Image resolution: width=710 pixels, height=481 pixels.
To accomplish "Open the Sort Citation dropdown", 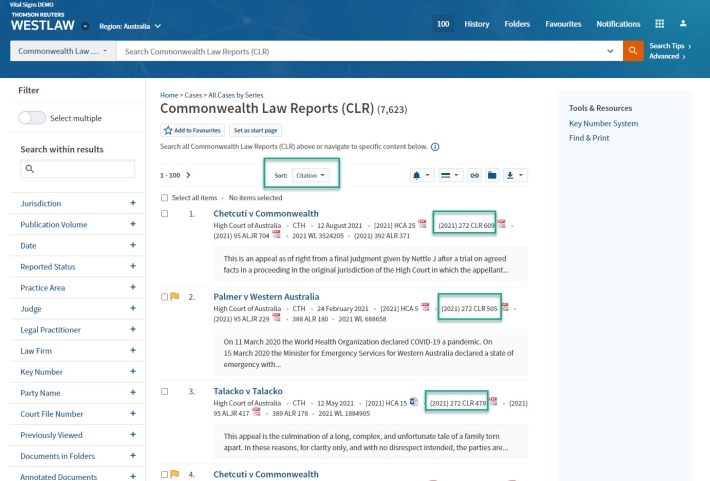I will coord(311,175).
